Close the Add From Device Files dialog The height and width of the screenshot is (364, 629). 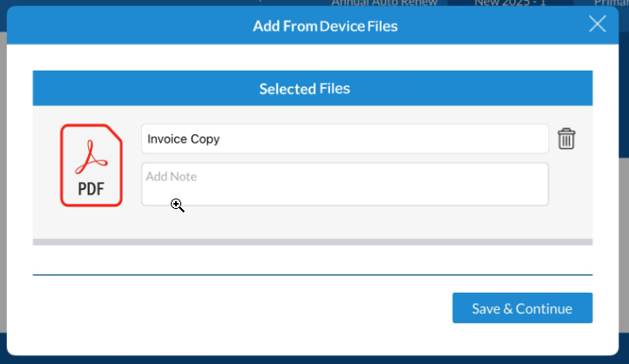point(597,24)
